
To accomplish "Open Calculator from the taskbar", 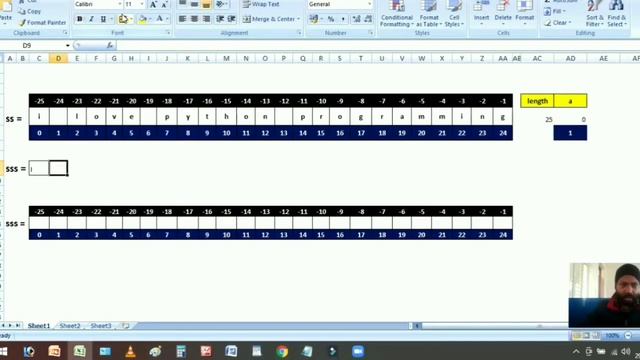I will point(181,351).
